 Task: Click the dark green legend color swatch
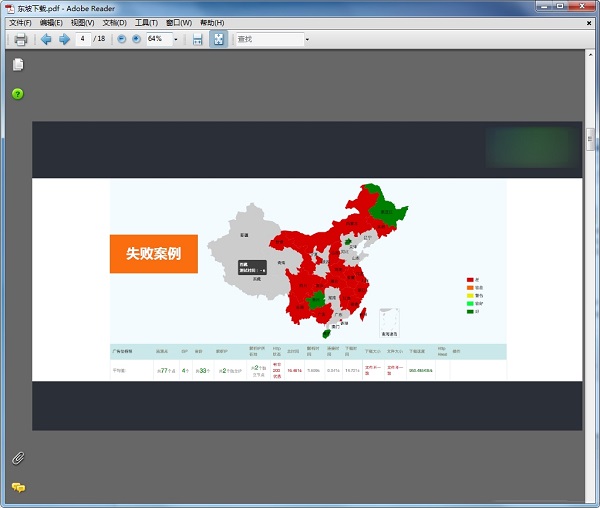pos(470,312)
